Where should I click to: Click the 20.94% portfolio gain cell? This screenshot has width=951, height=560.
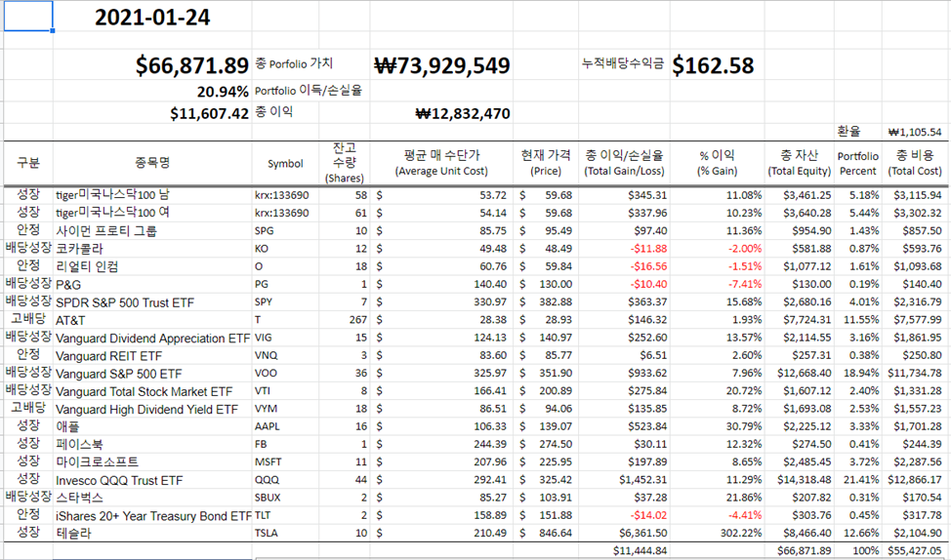tap(152, 92)
